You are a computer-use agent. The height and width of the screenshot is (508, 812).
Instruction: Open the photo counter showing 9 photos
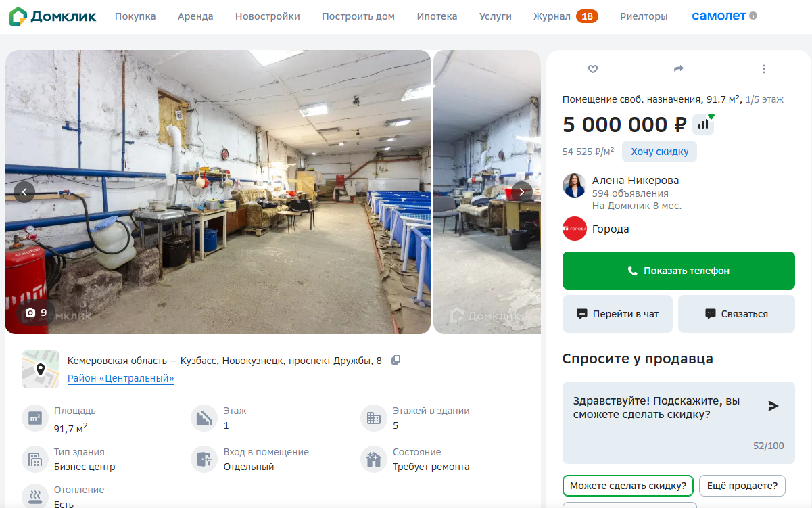point(36,313)
